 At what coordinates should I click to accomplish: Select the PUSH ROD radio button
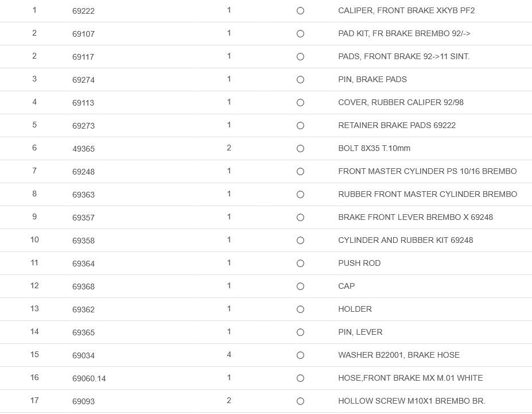[x=300, y=264]
